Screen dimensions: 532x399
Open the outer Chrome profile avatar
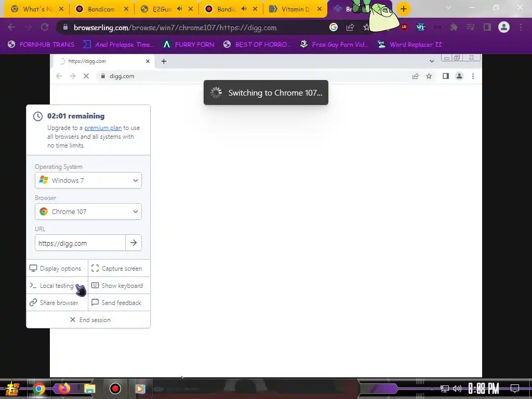coord(504,27)
